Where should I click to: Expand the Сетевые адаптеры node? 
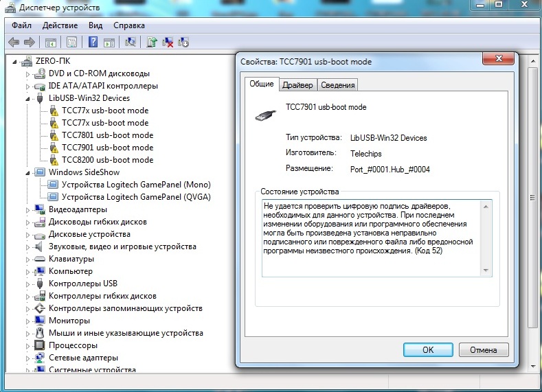pos(27,358)
